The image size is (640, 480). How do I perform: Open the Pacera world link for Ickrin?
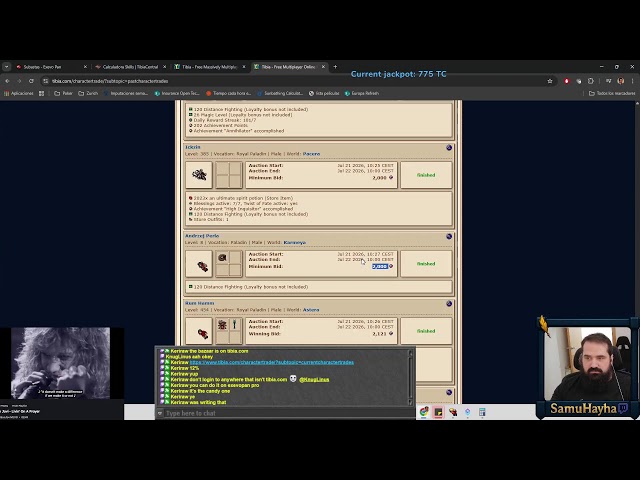(311, 154)
